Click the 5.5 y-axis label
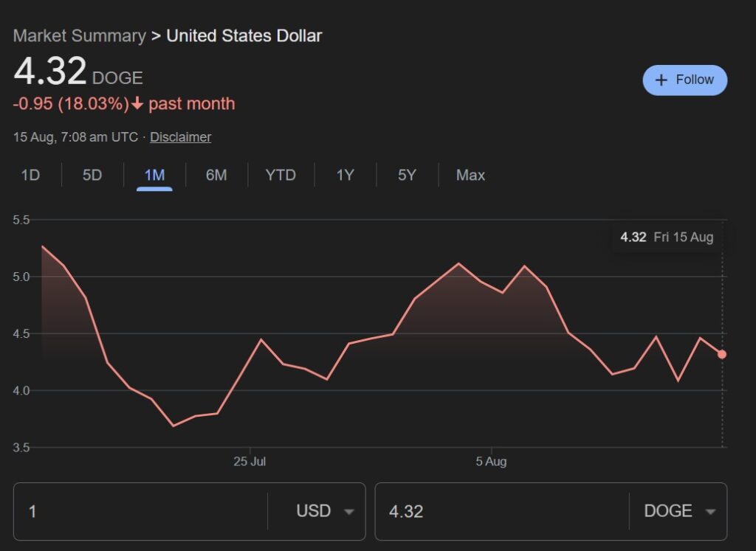Image resolution: width=756 pixels, height=551 pixels. (21, 220)
